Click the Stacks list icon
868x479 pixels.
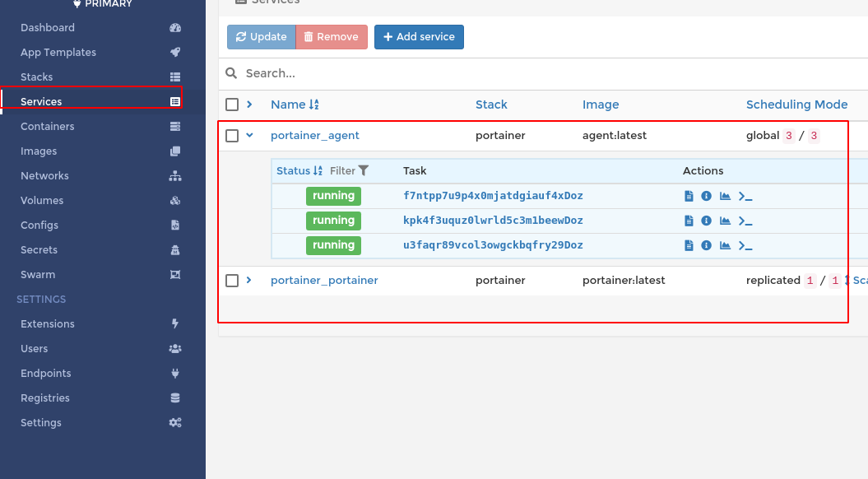175,77
